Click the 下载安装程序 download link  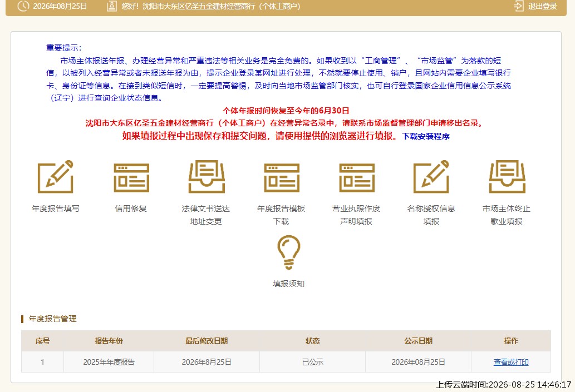(426, 136)
